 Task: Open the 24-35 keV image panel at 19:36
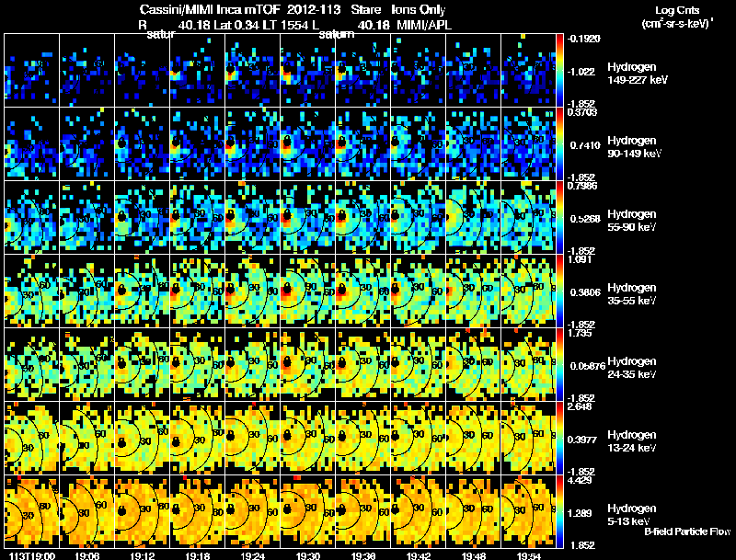pyautogui.click(x=362, y=365)
